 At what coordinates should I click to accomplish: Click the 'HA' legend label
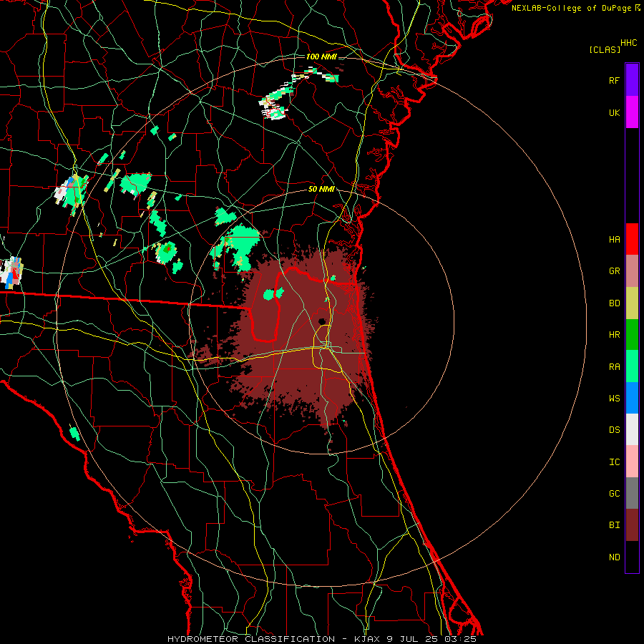click(615, 240)
